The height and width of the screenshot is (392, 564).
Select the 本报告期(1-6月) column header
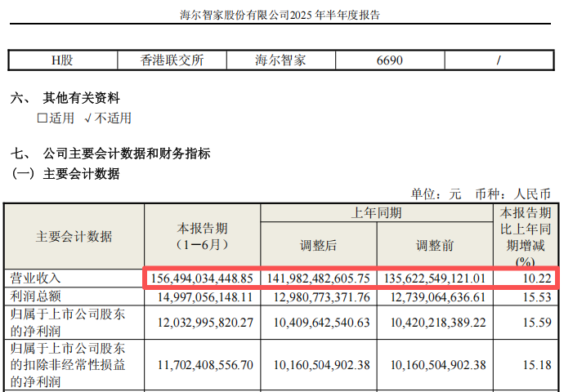click(202, 236)
